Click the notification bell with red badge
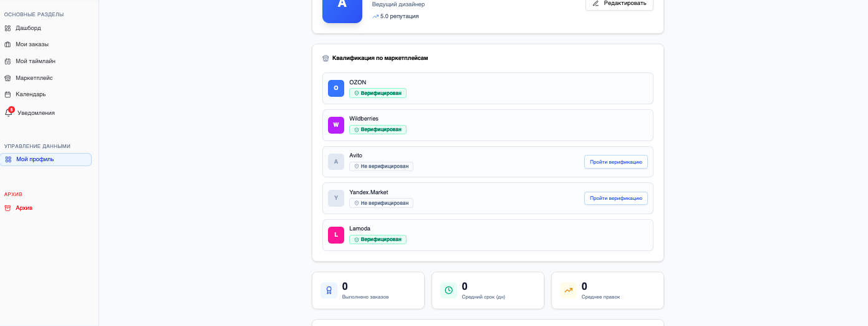Image resolution: width=868 pixels, height=326 pixels. click(9, 112)
